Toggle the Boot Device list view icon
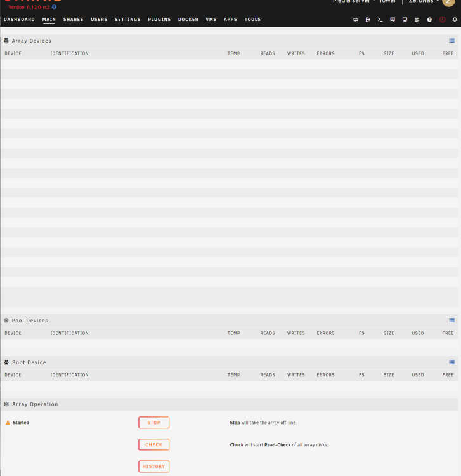This screenshot has width=461, height=476. (x=451, y=362)
